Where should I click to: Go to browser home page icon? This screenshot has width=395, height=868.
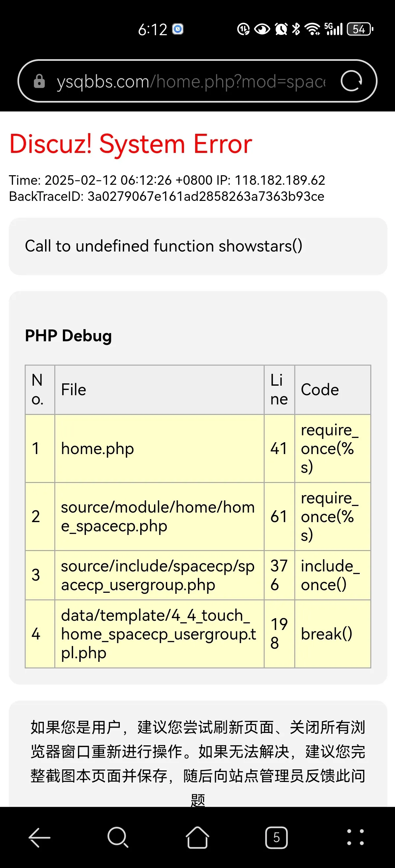(x=197, y=837)
